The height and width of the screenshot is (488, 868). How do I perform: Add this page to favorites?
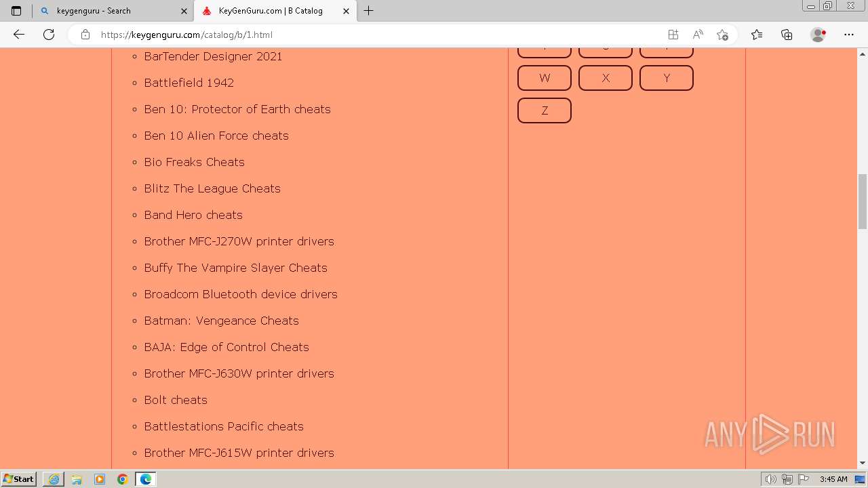[722, 35]
